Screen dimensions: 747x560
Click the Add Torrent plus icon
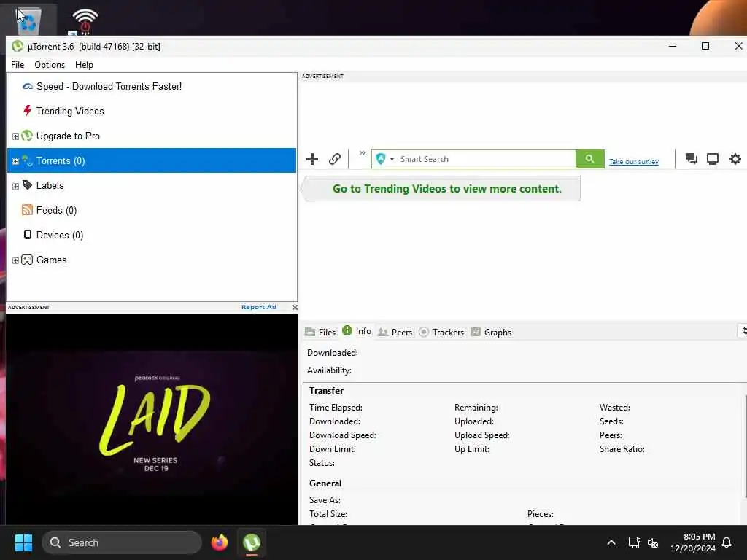pyautogui.click(x=312, y=159)
